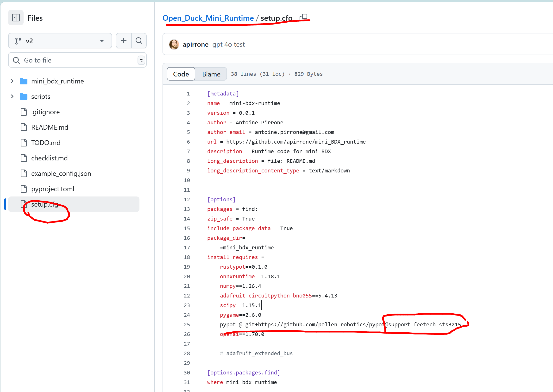
Task: Click the .gitignore file icon
Action: tap(24, 112)
